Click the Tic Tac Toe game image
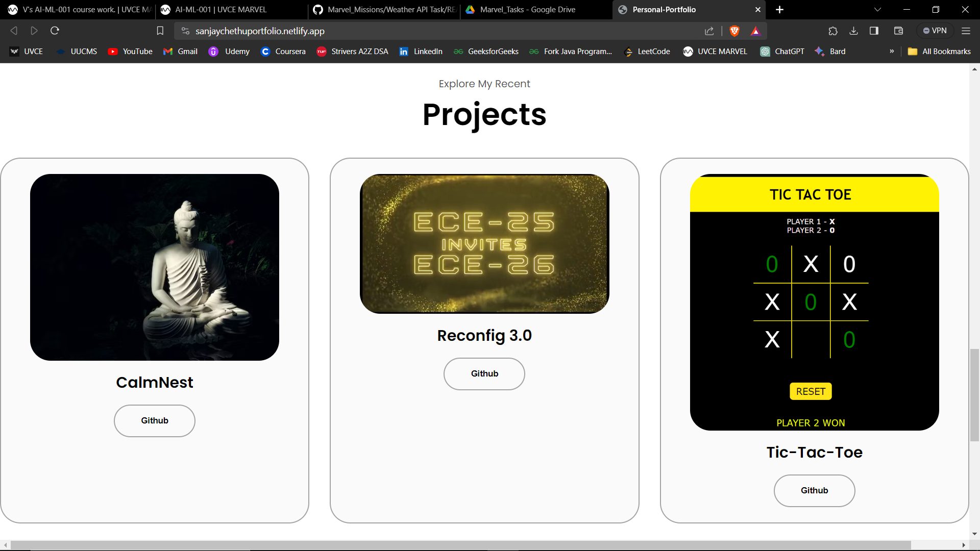The image size is (980, 551). (x=815, y=302)
